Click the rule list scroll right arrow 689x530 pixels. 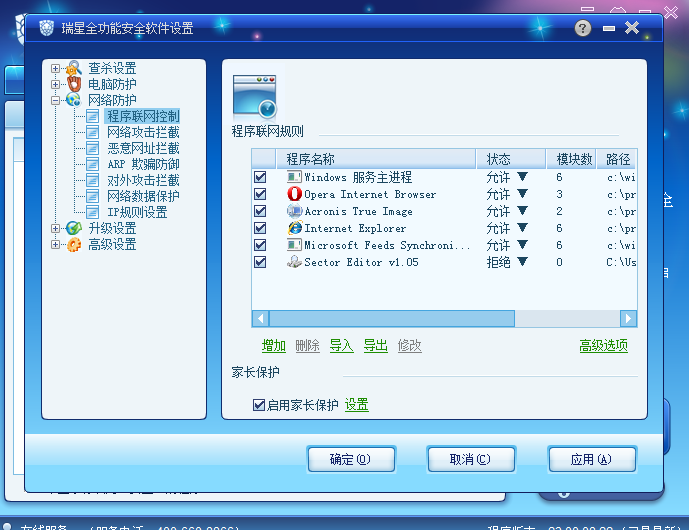[628, 319]
